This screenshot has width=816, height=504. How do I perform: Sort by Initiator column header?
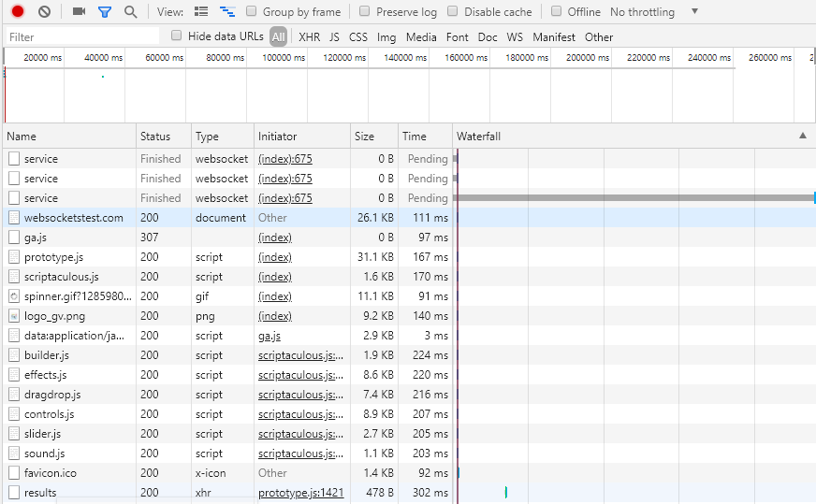coord(302,137)
